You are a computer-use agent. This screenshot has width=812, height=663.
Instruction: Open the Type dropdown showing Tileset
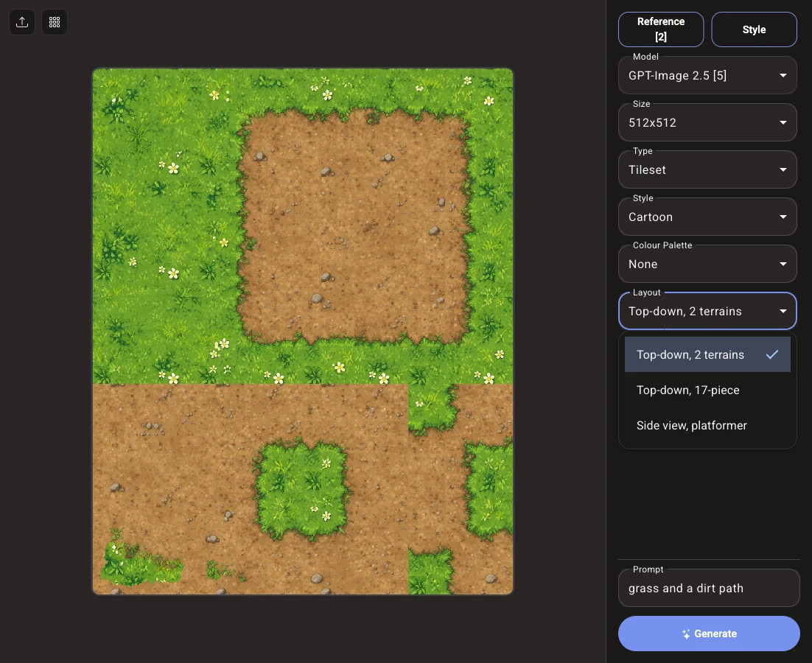click(707, 169)
